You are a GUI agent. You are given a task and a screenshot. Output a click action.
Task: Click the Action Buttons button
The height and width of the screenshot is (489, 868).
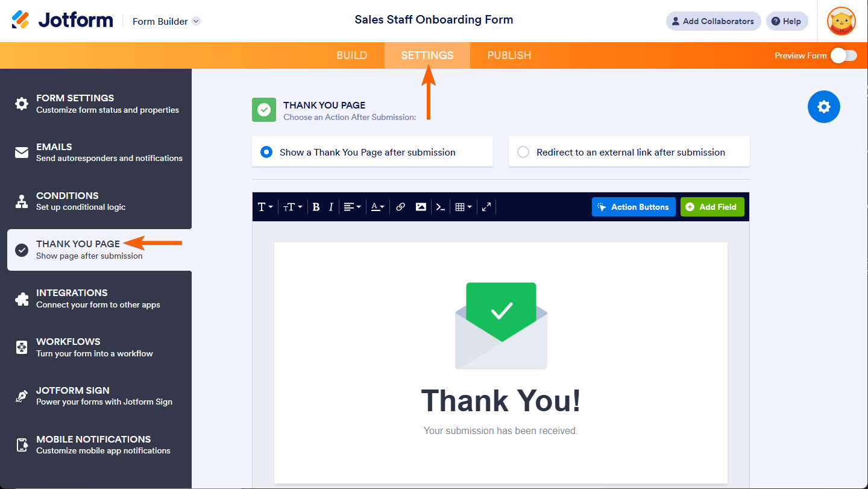point(634,207)
